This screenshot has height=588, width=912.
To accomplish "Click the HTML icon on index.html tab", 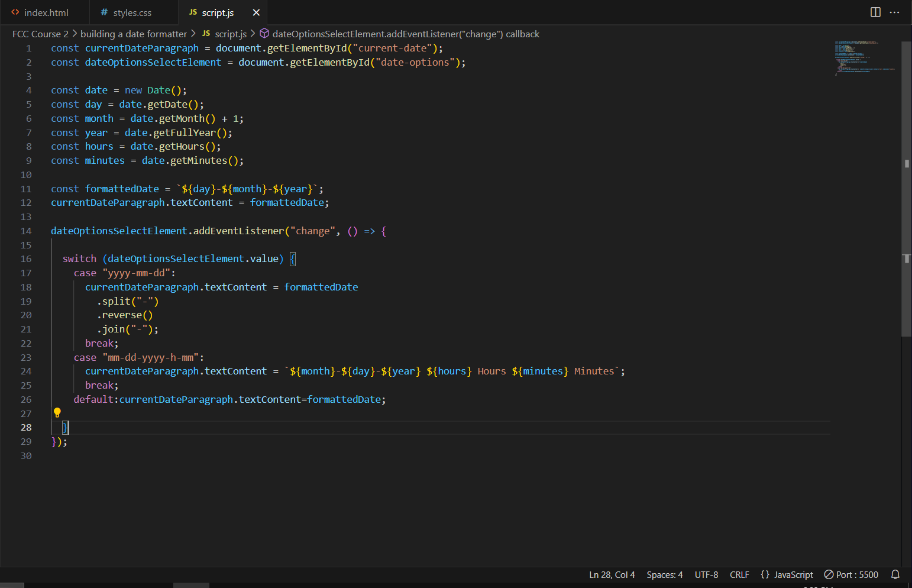I will coord(15,12).
